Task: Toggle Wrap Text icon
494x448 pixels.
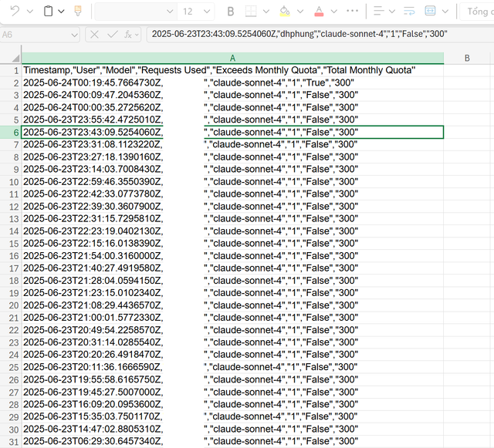Action: tap(409, 12)
